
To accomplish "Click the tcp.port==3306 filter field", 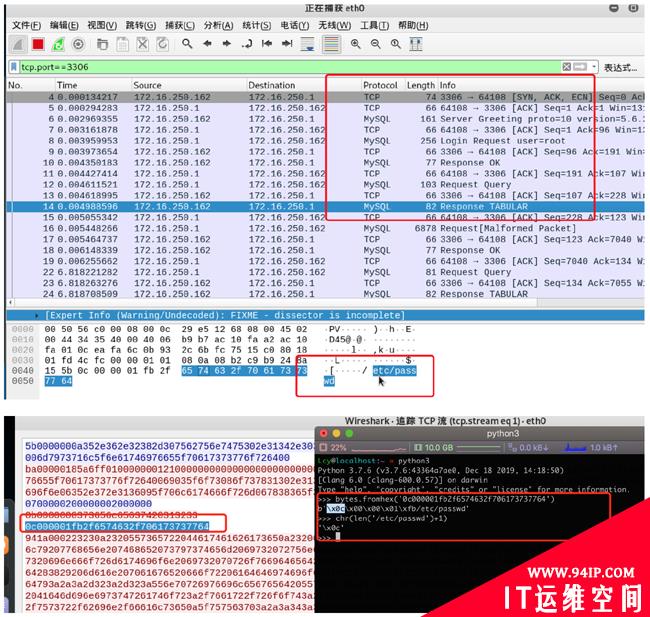I will (x=290, y=67).
